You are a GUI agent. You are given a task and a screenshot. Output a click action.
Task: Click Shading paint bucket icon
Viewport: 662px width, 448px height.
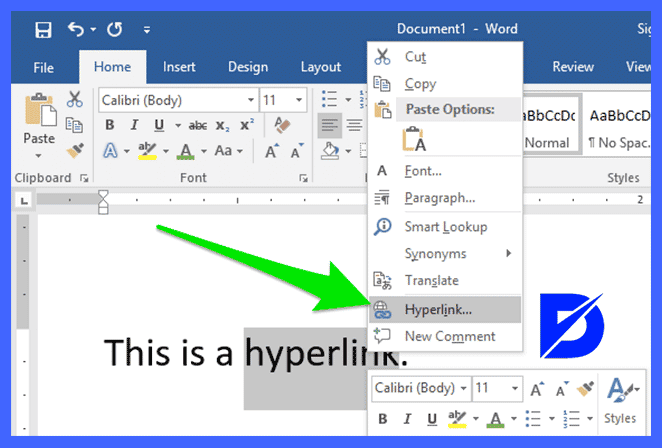point(330,151)
